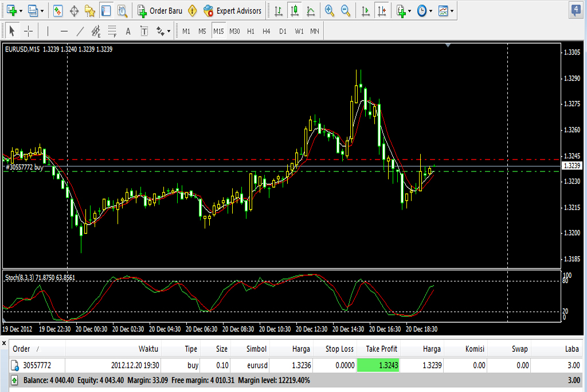Expand the Profiles dropdown arrow
Image resolution: width=587 pixels, height=392 pixels.
tap(42, 11)
